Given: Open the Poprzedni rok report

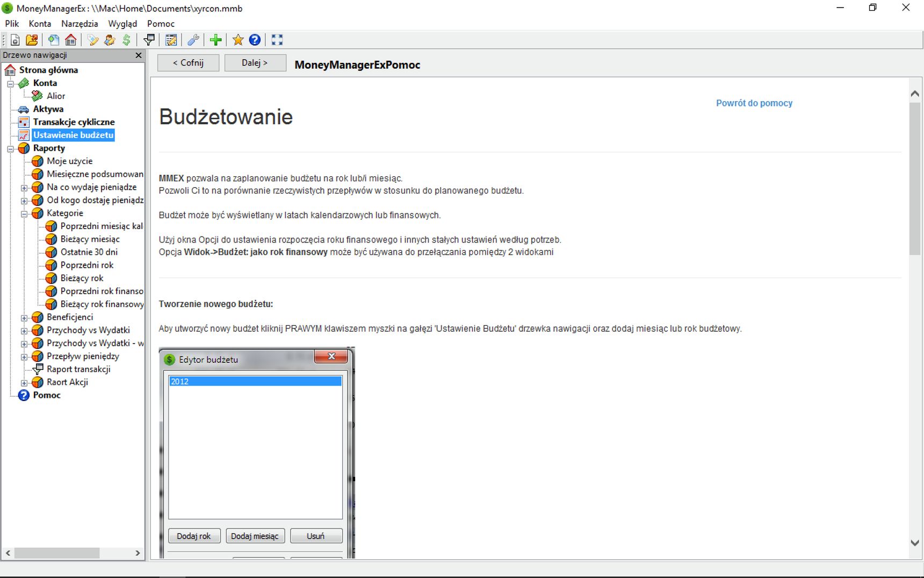Looking at the screenshot, I should tap(87, 265).
